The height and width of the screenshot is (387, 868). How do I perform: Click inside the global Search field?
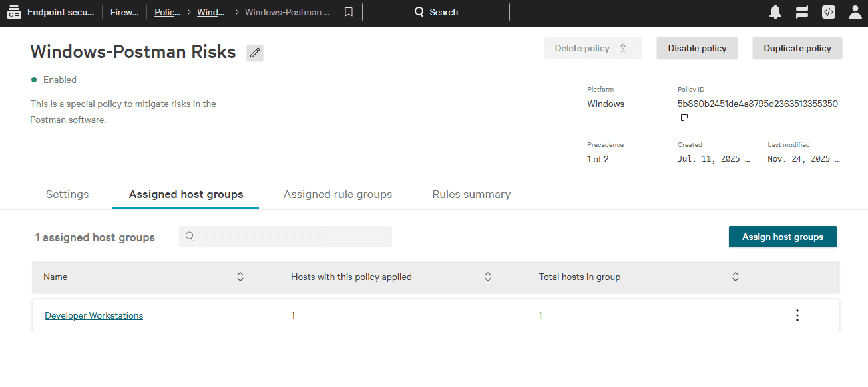coord(436,11)
